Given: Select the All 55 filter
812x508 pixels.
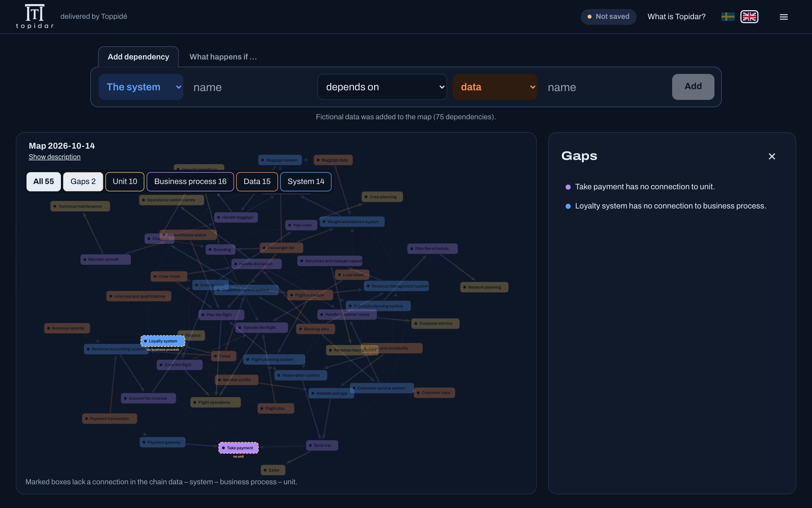Looking at the screenshot, I should point(44,181).
